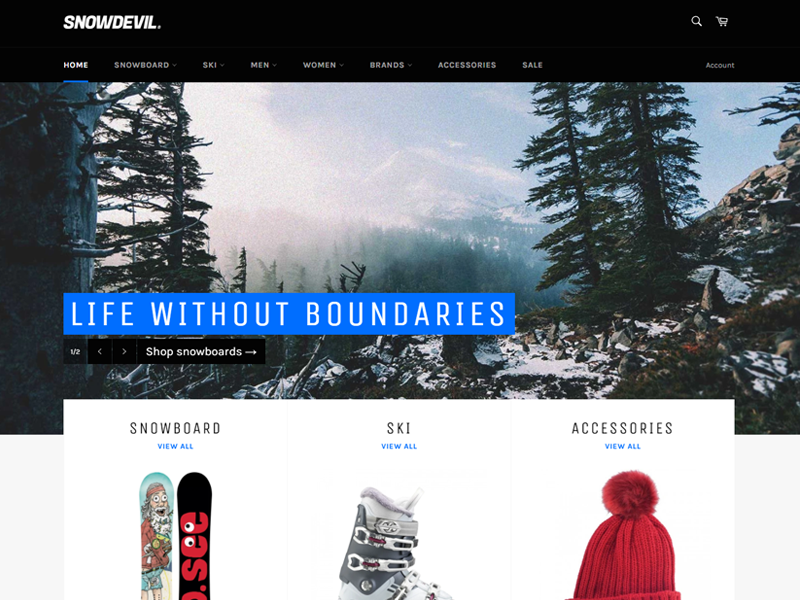View all Snowboard products link
The image size is (800, 600).
click(x=175, y=446)
